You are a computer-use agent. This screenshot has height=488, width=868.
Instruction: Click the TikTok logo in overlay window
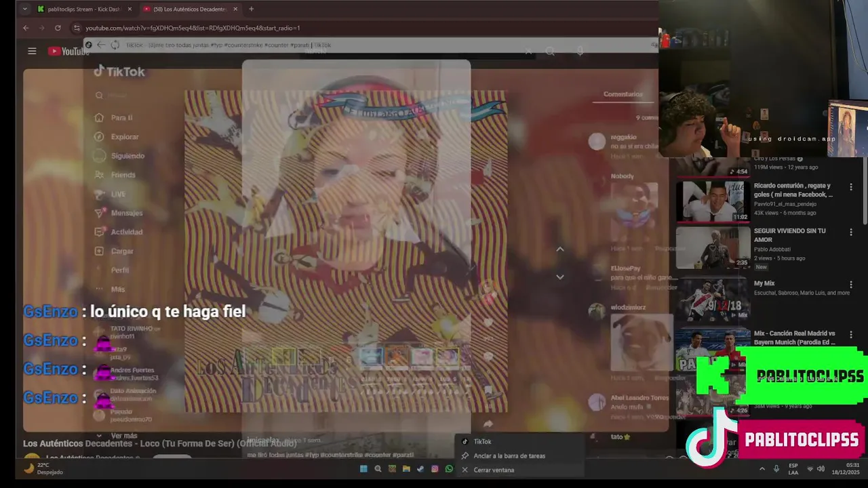119,71
